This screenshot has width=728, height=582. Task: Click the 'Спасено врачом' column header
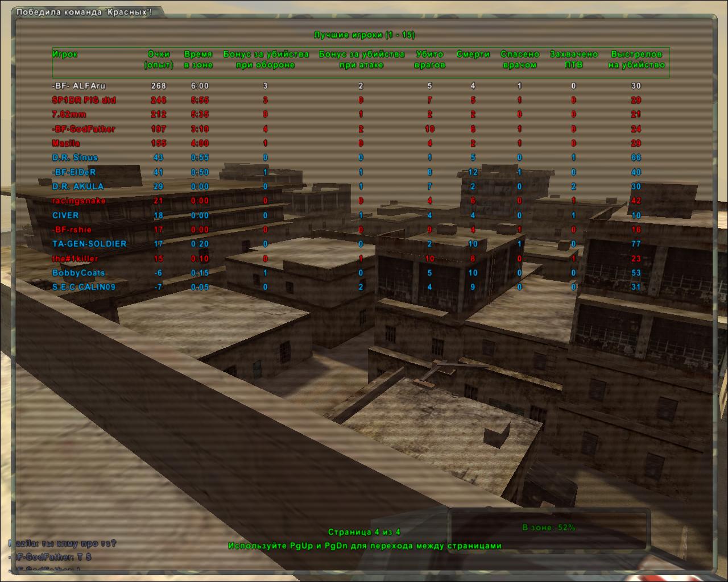(x=520, y=60)
